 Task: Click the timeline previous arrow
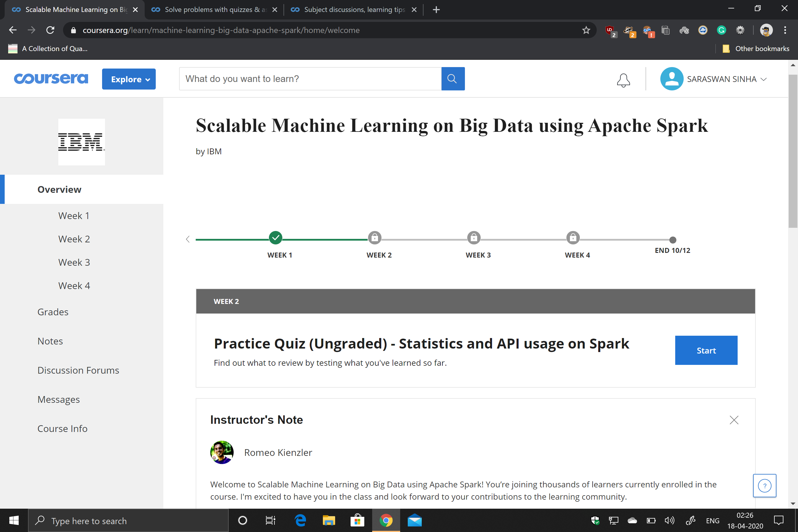[x=188, y=239]
